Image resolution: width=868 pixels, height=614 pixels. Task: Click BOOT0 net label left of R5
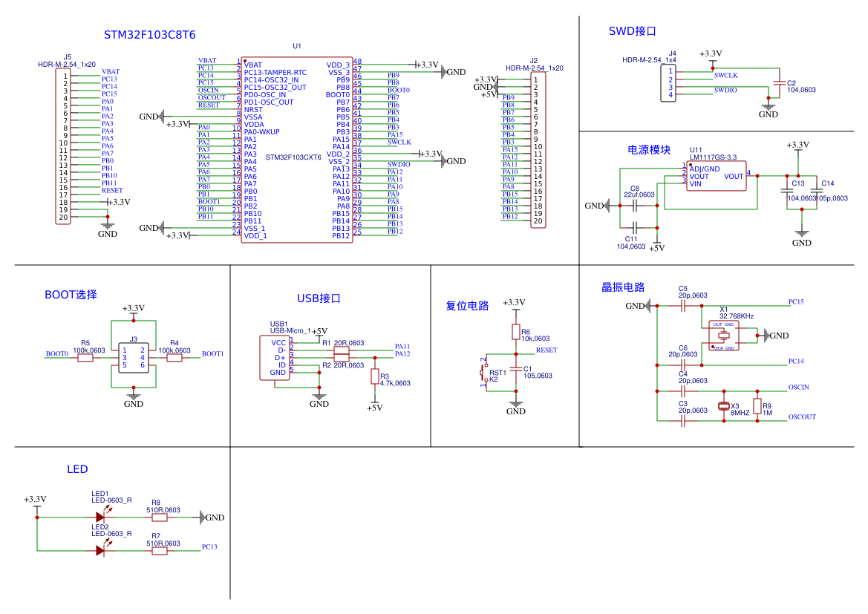[57, 354]
